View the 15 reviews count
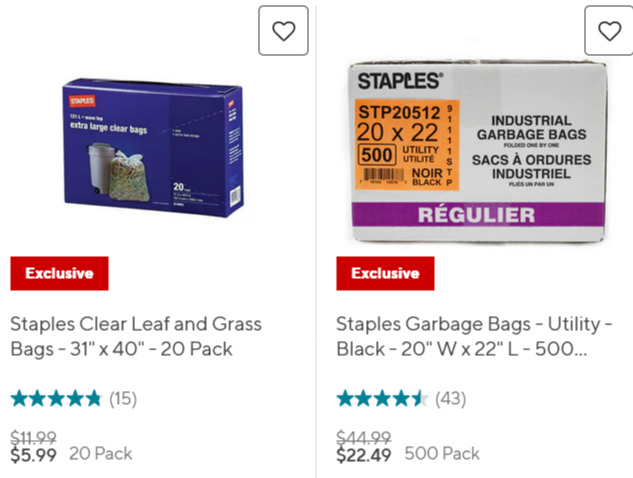 [123, 399]
